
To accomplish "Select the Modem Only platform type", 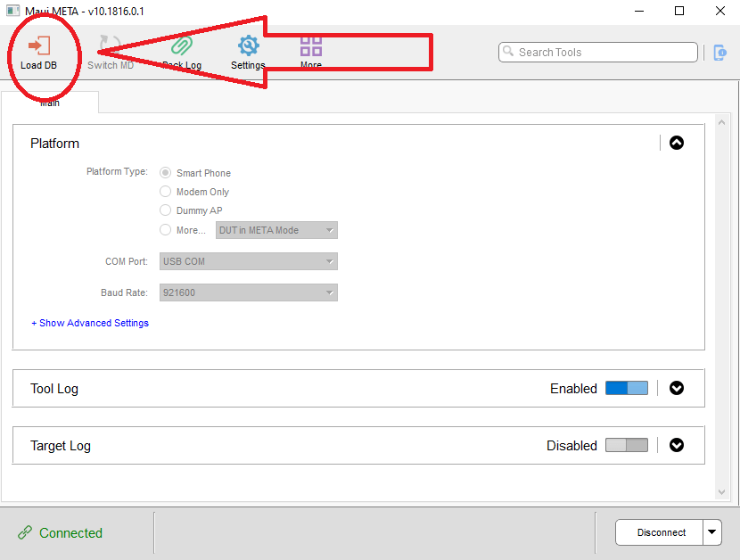I will pyautogui.click(x=165, y=191).
